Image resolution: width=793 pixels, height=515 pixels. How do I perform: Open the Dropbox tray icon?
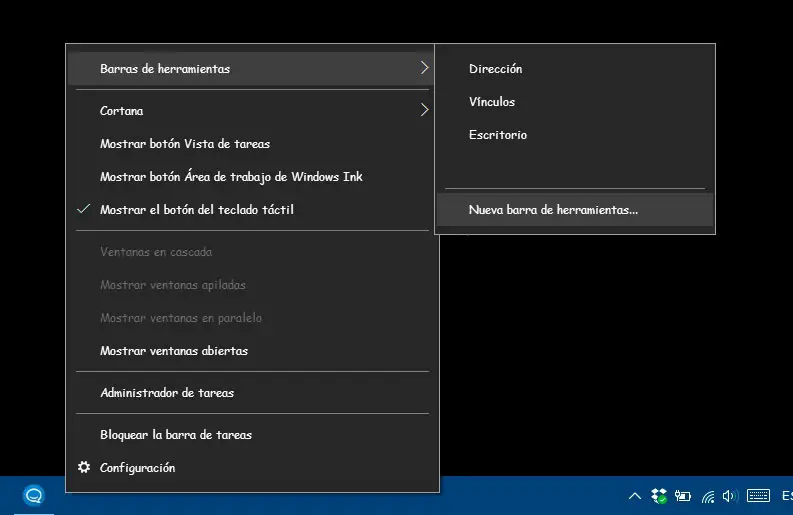pos(659,496)
